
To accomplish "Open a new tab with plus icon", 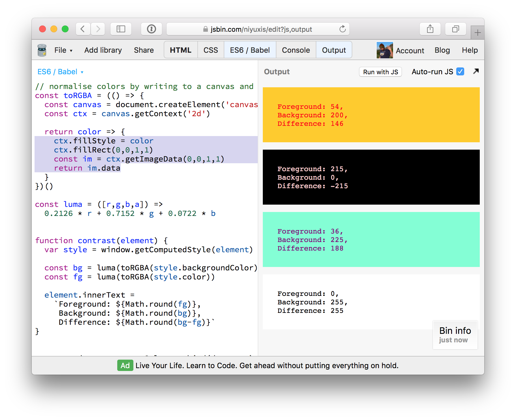I will tap(477, 33).
